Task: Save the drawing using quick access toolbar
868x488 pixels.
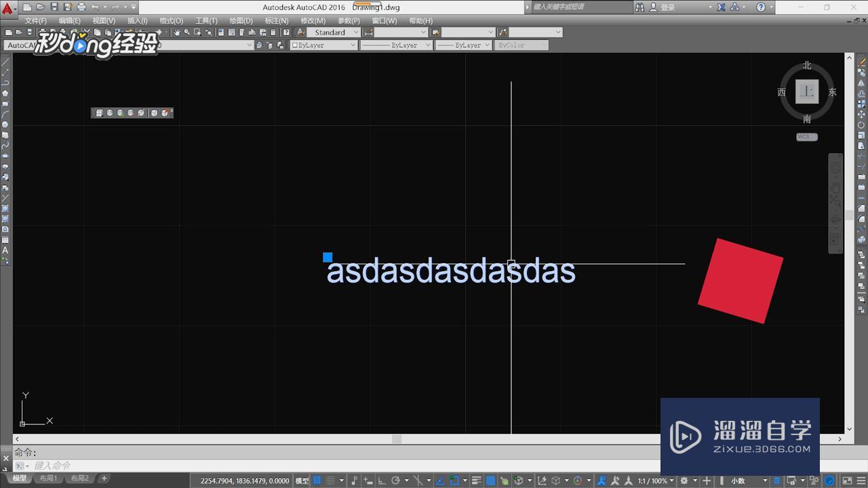Action: [54, 7]
